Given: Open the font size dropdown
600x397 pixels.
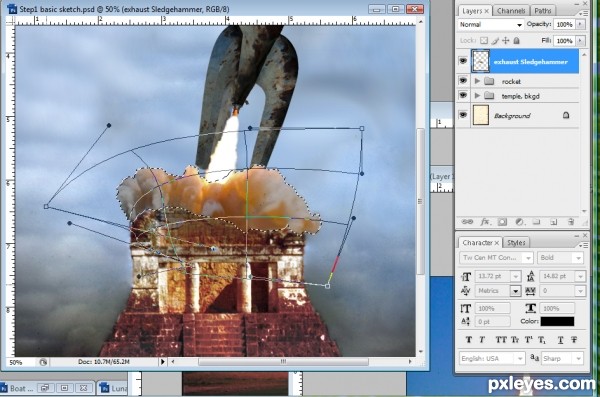Looking at the screenshot, I should coord(515,276).
